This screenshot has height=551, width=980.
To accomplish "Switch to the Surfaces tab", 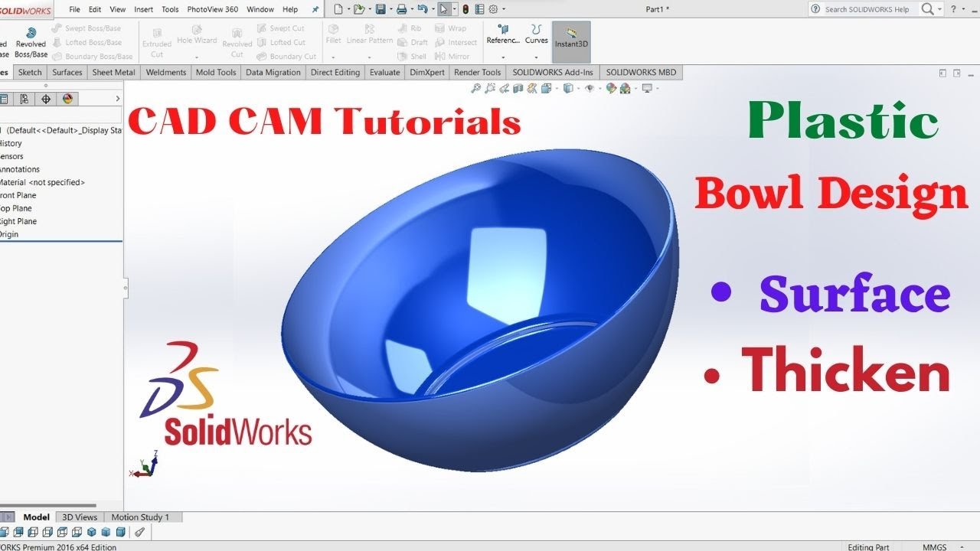I will point(67,72).
